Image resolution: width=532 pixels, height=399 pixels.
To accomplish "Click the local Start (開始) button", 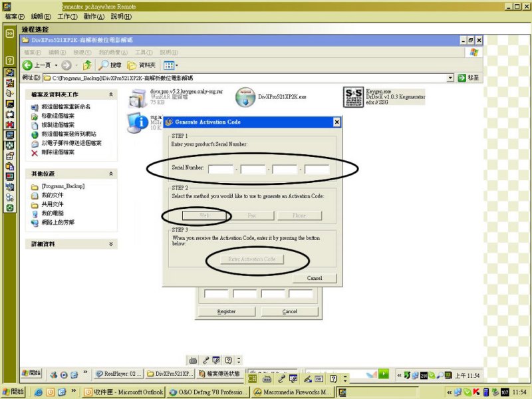I will (x=13, y=392).
